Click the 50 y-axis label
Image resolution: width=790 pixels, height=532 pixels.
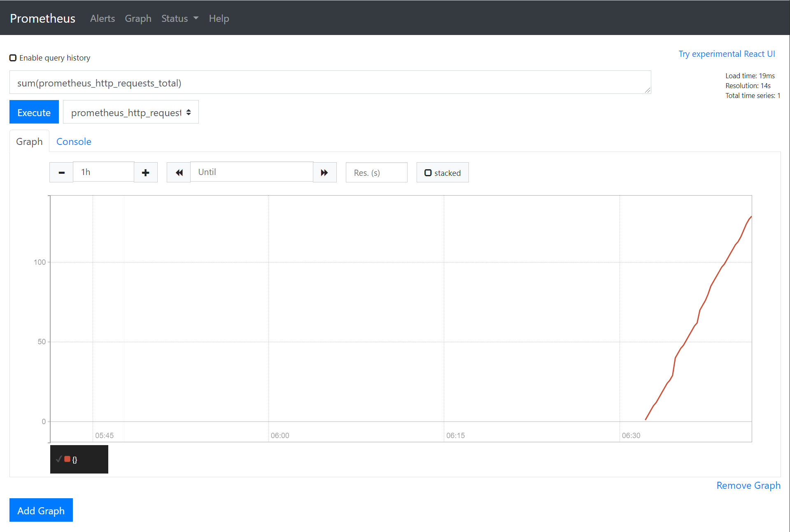[x=42, y=342]
